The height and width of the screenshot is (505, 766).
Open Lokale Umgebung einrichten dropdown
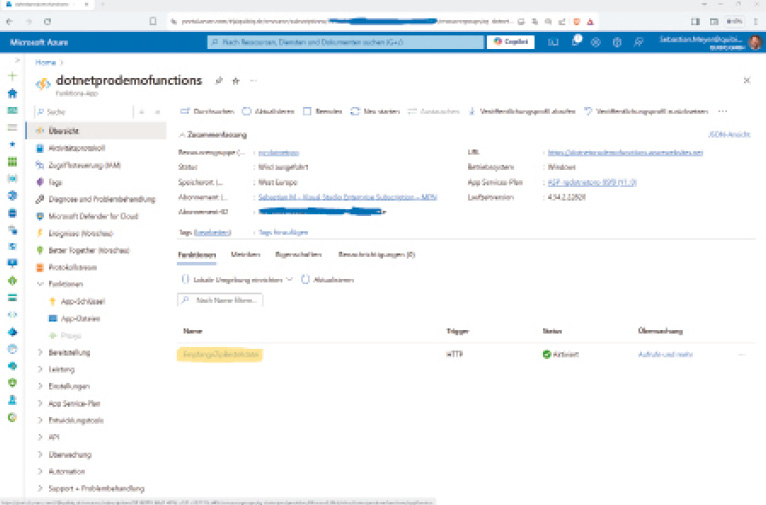click(x=237, y=280)
